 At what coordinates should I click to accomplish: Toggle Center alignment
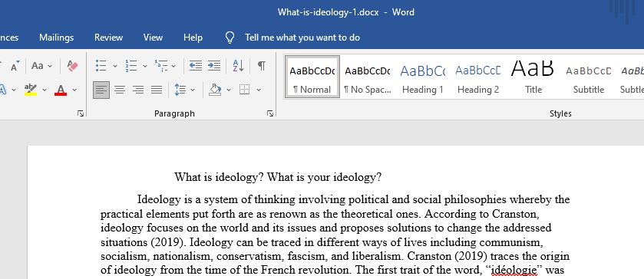120,90
